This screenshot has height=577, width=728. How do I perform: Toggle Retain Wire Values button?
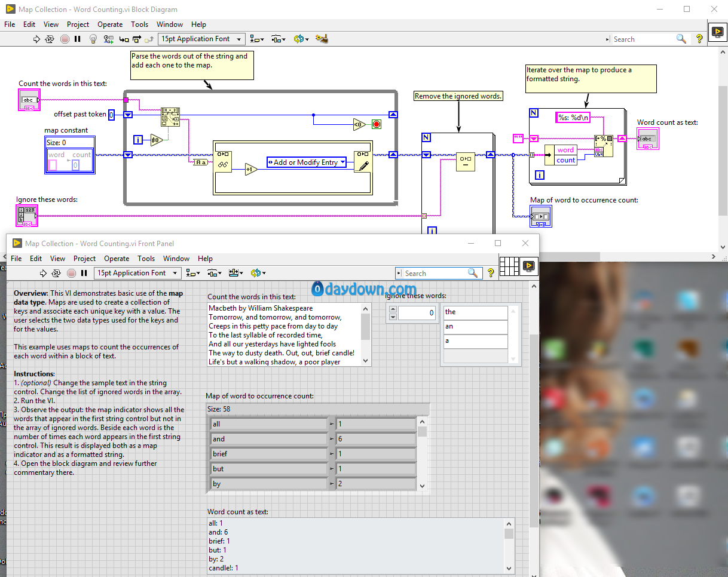(x=108, y=39)
